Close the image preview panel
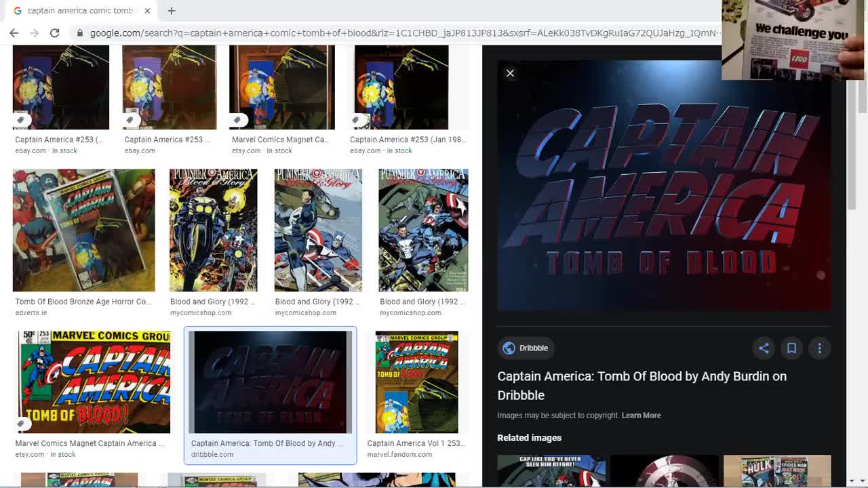The image size is (868, 488). point(510,73)
